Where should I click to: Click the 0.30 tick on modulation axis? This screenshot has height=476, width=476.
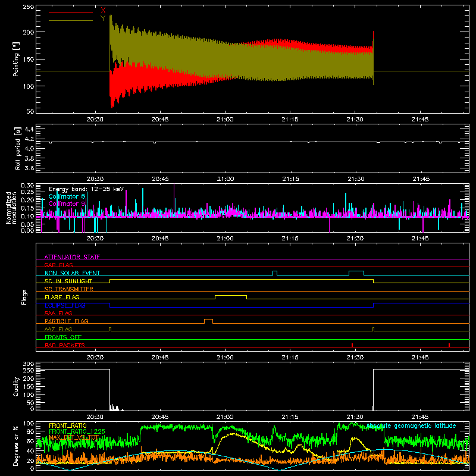27,185
